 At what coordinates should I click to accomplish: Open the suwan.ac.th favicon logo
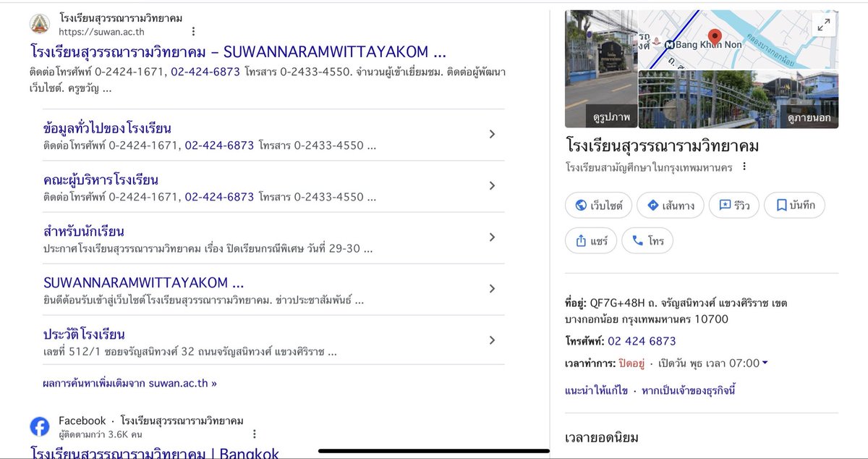40,24
